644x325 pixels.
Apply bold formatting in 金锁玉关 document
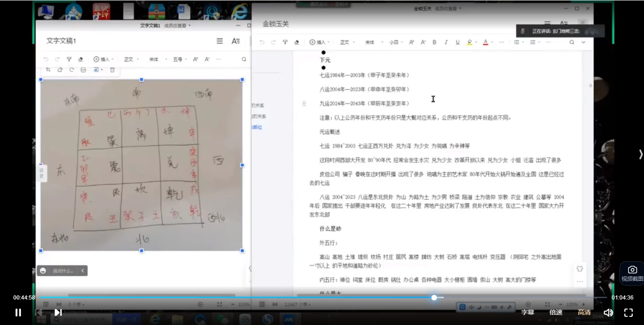click(x=434, y=42)
